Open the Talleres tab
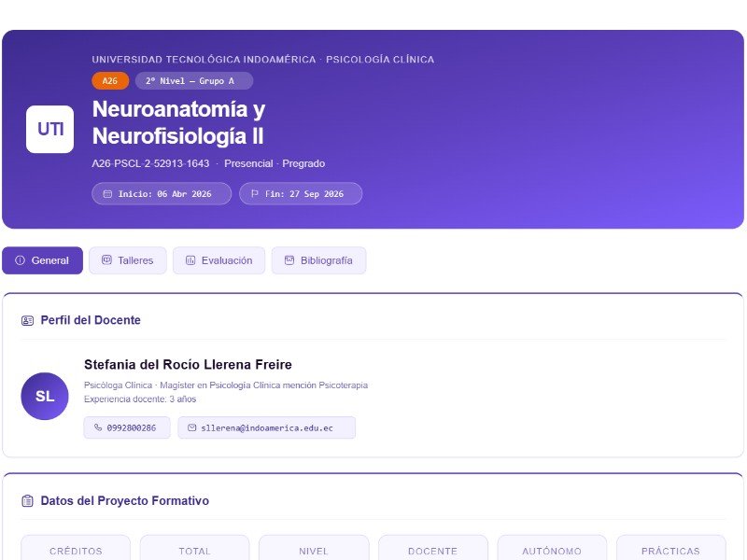Viewport: 747px width, 560px height. (x=127, y=260)
